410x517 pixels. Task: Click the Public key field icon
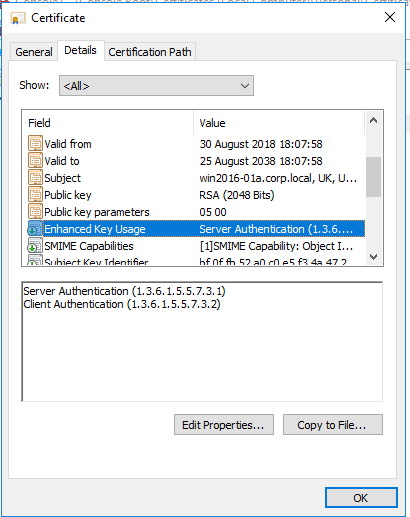(x=35, y=195)
